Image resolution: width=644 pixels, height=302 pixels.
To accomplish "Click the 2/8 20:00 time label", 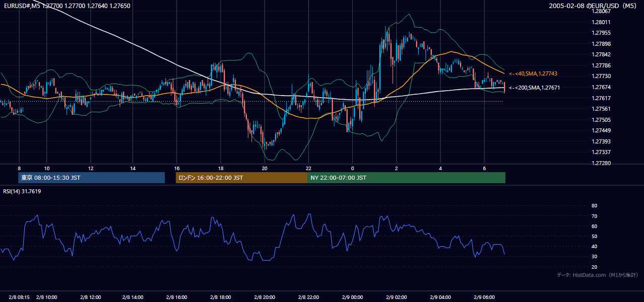I will click(x=265, y=297).
